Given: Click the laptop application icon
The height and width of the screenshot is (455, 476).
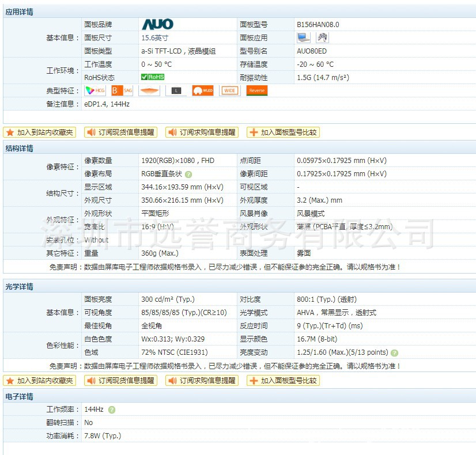Looking at the screenshot, I should click(304, 38).
